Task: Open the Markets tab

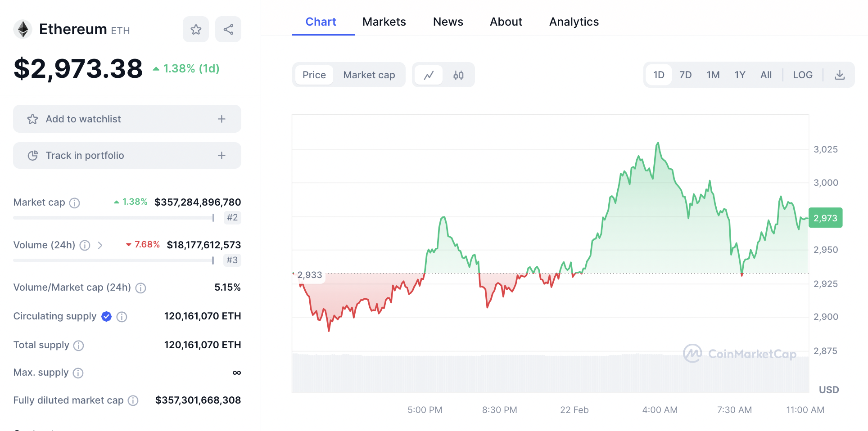Action: pyautogui.click(x=384, y=22)
